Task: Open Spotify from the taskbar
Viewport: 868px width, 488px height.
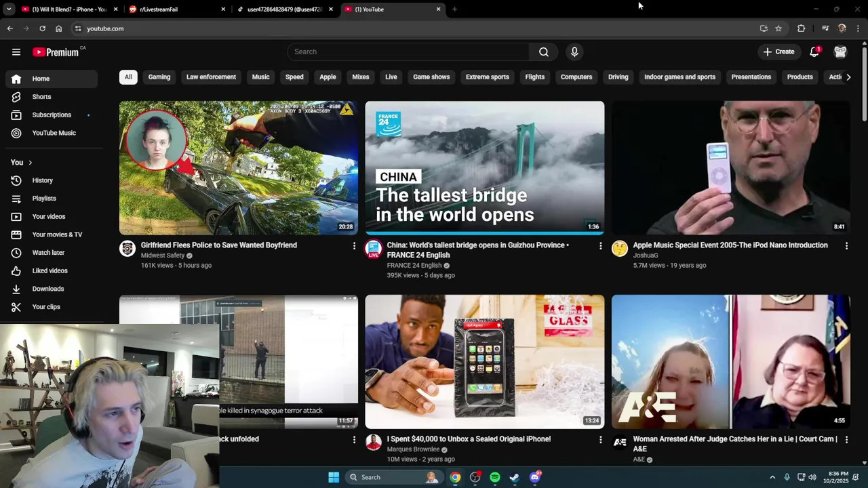Action: (495, 477)
